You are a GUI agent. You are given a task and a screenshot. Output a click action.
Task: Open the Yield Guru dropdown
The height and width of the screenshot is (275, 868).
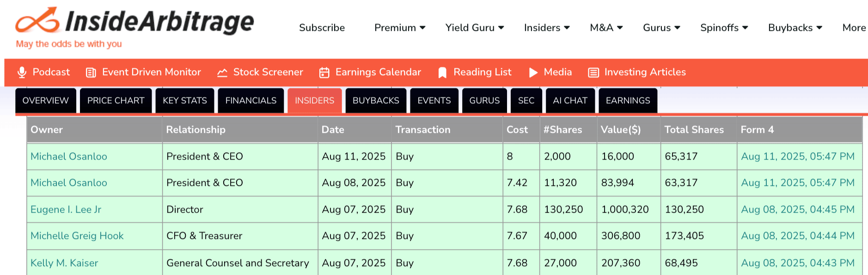click(x=474, y=28)
